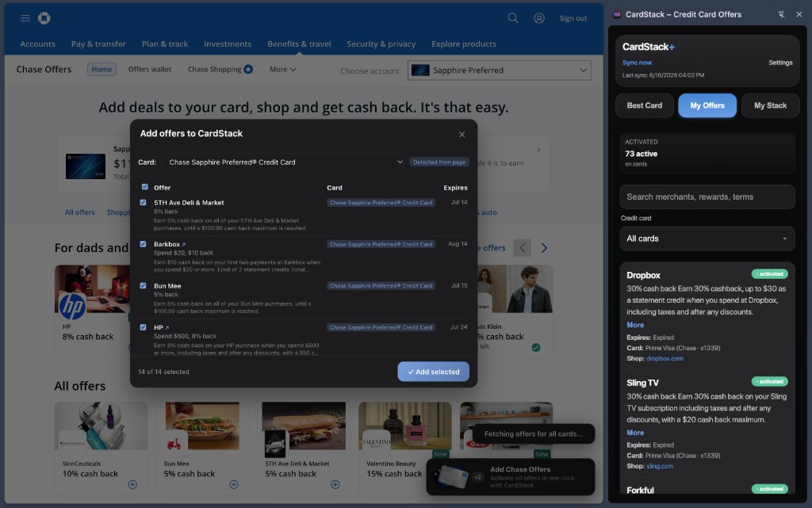Add the Bun Mee 5% offer with the plus icon
Screen dimensions: 812x508
coord(234,485)
